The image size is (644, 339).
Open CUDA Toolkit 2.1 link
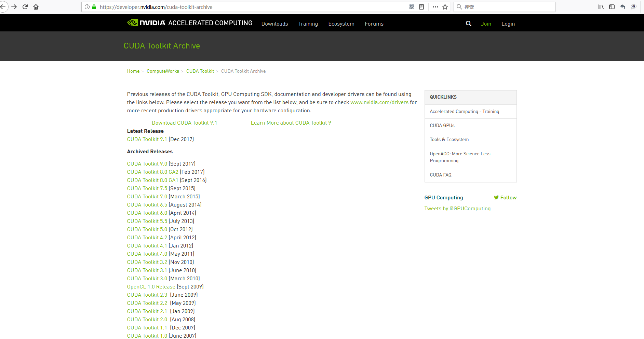pos(147,311)
